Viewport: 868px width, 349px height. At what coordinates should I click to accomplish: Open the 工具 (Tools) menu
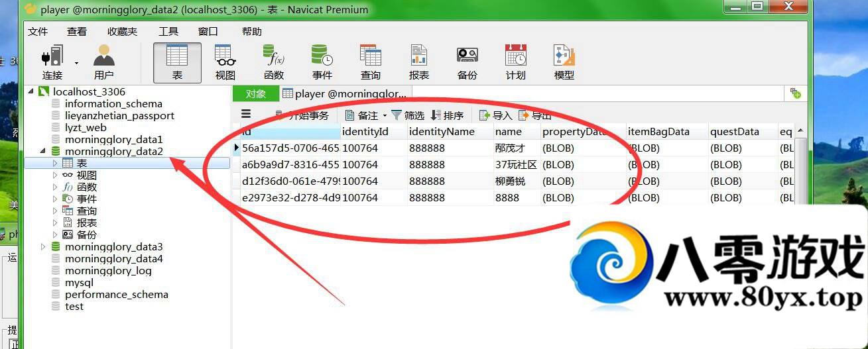click(168, 31)
